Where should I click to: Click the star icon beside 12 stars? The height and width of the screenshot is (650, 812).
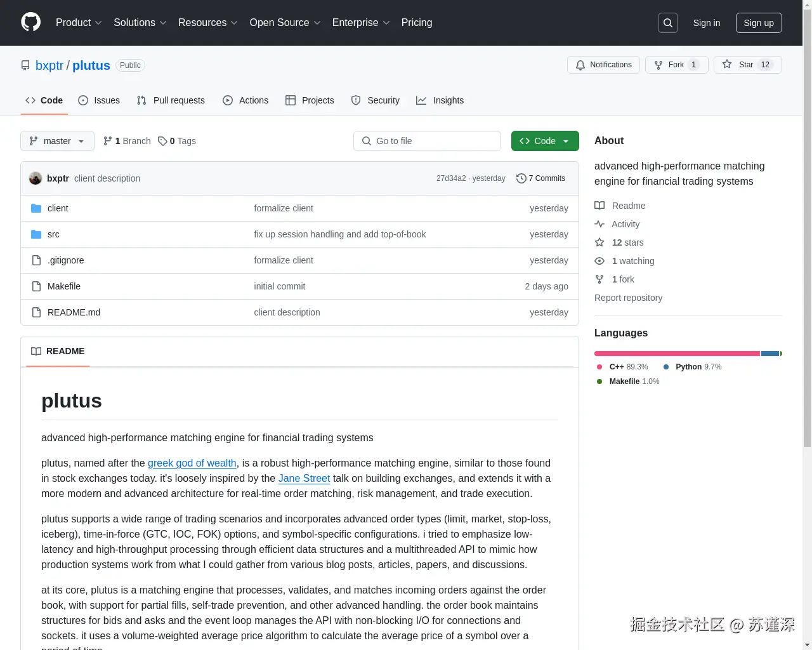pyautogui.click(x=599, y=242)
